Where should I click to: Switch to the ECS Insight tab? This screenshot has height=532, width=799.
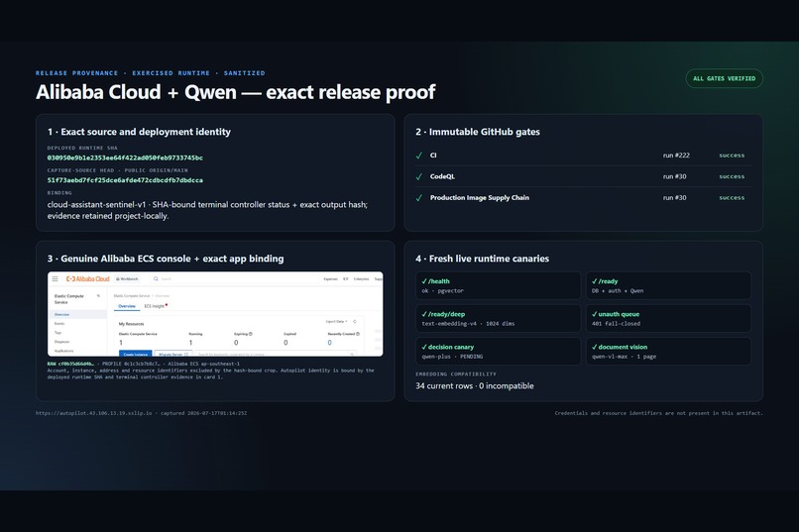[155, 306]
